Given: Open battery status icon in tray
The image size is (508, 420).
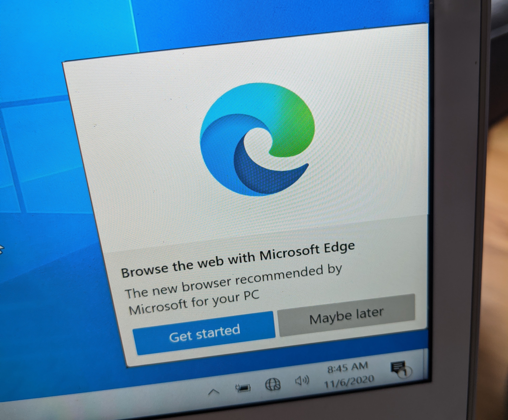Looking at the screenshot, I should (x=243, y=388).
